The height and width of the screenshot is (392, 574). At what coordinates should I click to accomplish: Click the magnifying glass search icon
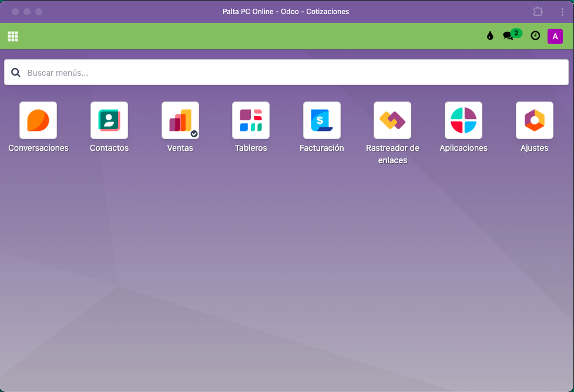click(x=16, y=73)
